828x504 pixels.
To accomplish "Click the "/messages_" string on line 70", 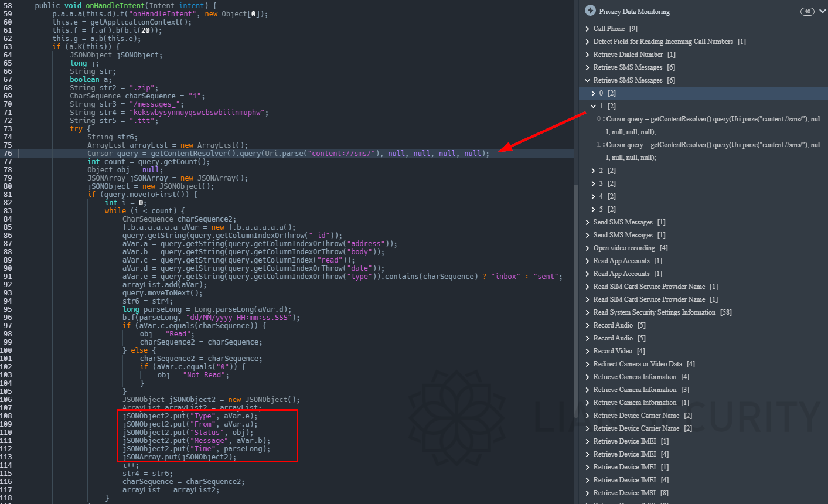I will (156, 104).
